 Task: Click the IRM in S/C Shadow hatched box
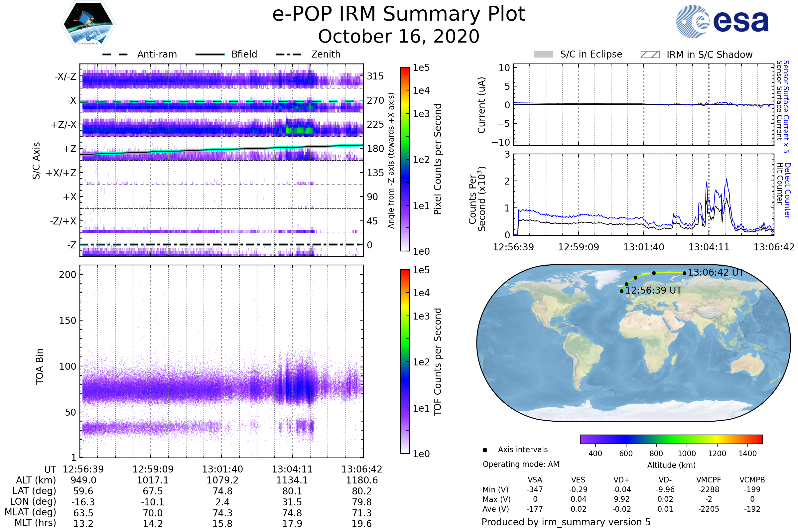tap(650, 55)
